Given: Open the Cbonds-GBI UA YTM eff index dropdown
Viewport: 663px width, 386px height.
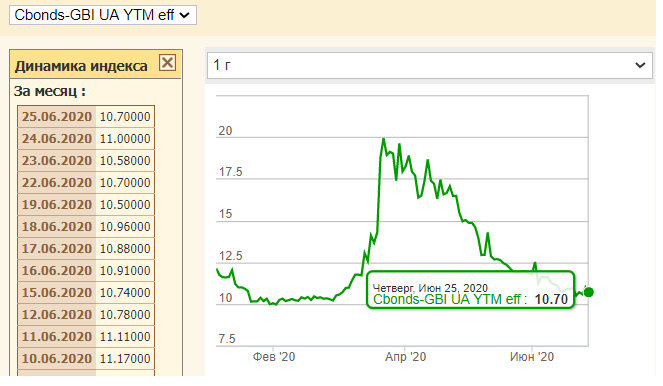Looking at the screenshot, I should tap(103, 15).
